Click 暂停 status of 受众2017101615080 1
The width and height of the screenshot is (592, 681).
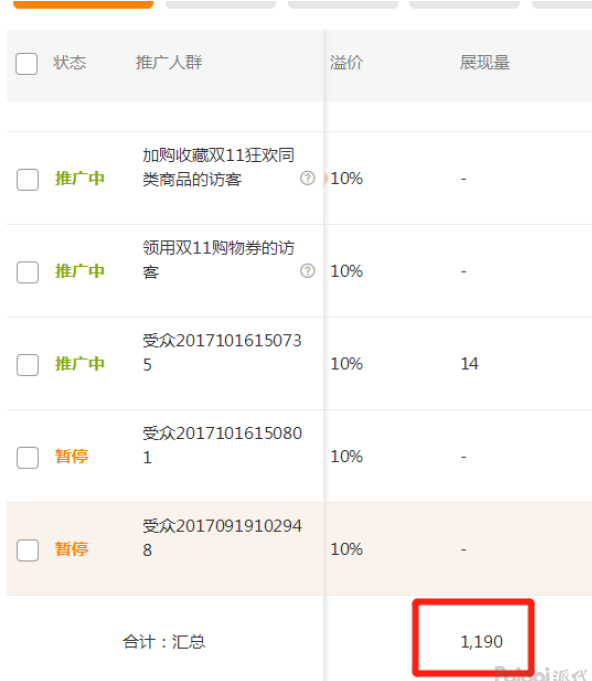click(72, 456)
